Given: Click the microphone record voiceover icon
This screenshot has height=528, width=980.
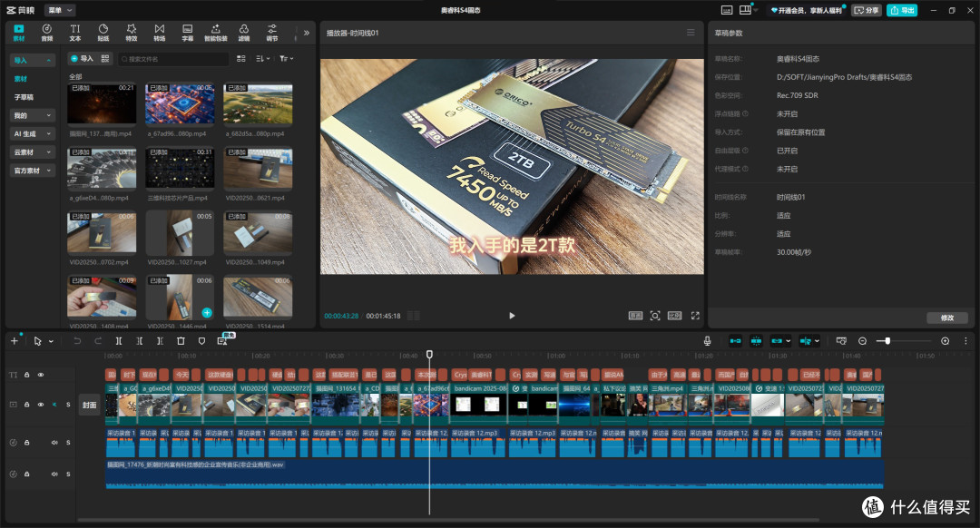Looking at the screenshot, I should (707, 340).
